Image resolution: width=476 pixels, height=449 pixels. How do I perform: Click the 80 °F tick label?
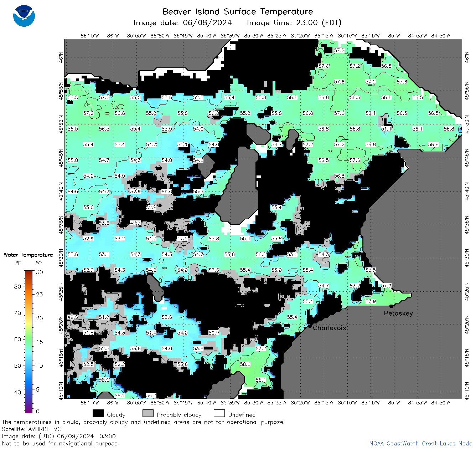pyautogui.click(x=17, y=286)
